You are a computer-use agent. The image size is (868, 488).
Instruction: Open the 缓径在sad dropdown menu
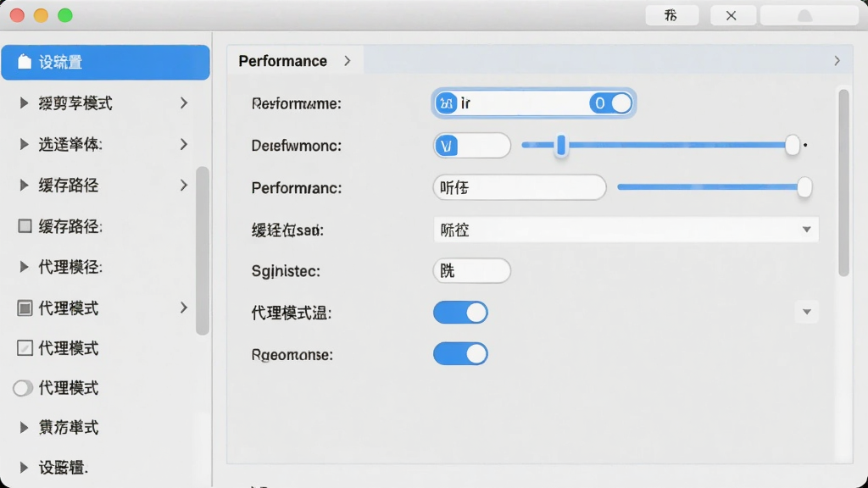click(626, 229)
